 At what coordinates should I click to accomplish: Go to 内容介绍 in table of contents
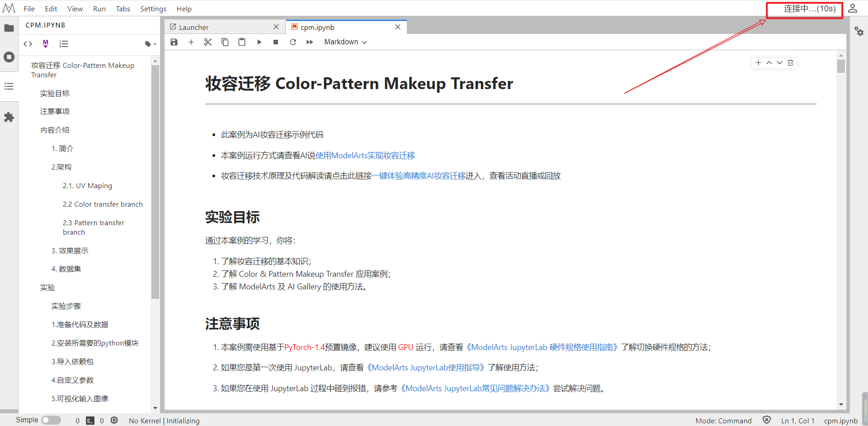(x=55, y=130)
